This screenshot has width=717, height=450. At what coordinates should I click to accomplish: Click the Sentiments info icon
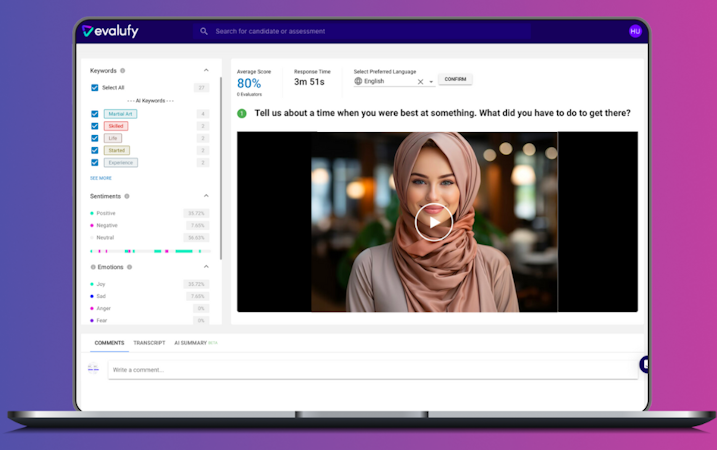point(127,196)
